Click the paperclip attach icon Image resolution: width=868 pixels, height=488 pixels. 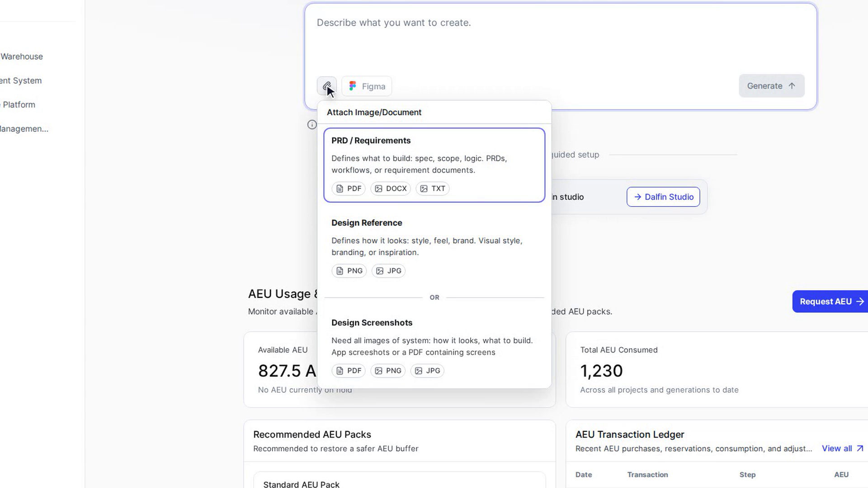pos(326,86)
